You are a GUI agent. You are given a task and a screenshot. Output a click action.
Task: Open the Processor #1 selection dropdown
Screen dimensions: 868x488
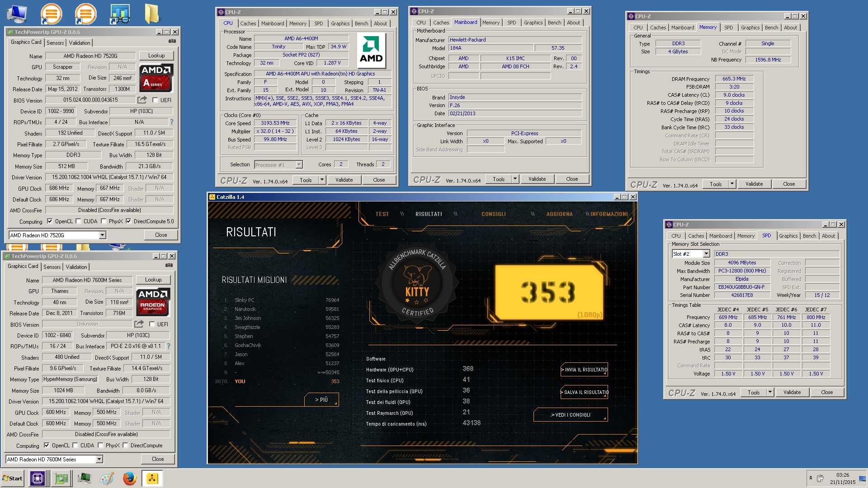tap(299, 164)
